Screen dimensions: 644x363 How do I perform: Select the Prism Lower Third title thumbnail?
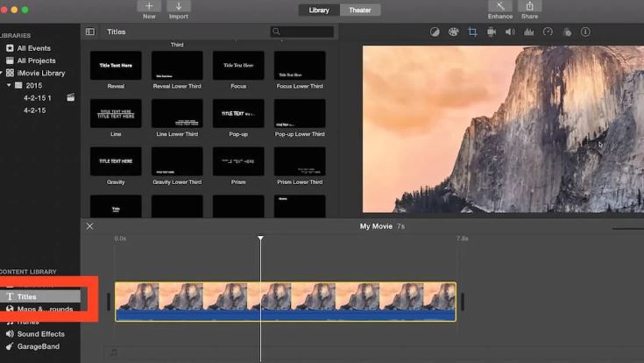(x=300, y=161)
